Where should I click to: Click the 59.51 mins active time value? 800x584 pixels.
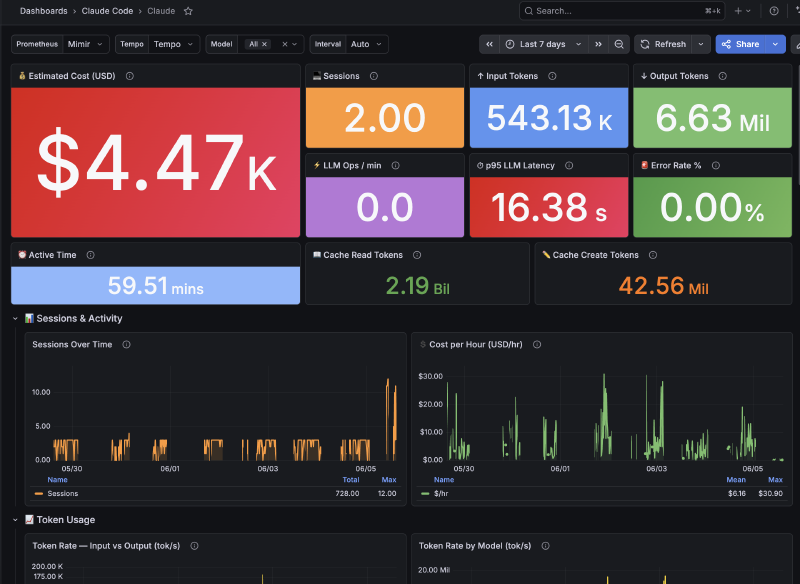pos(156,286)
